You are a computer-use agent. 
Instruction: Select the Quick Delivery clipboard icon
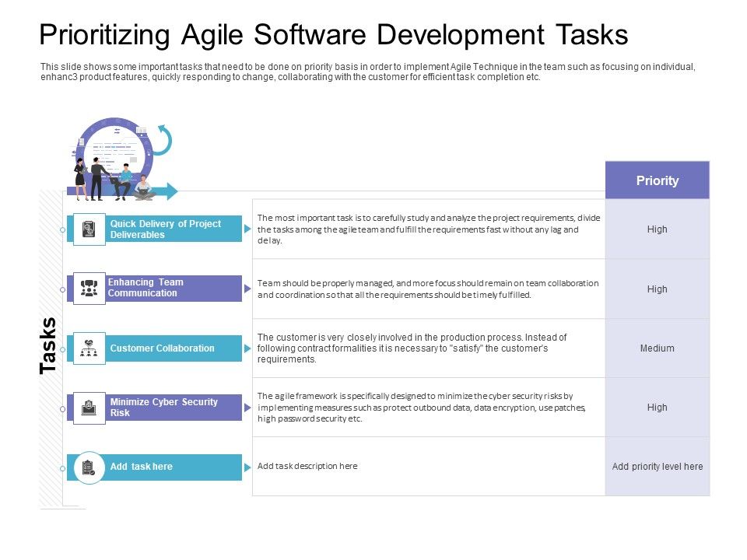pos(88,229)
